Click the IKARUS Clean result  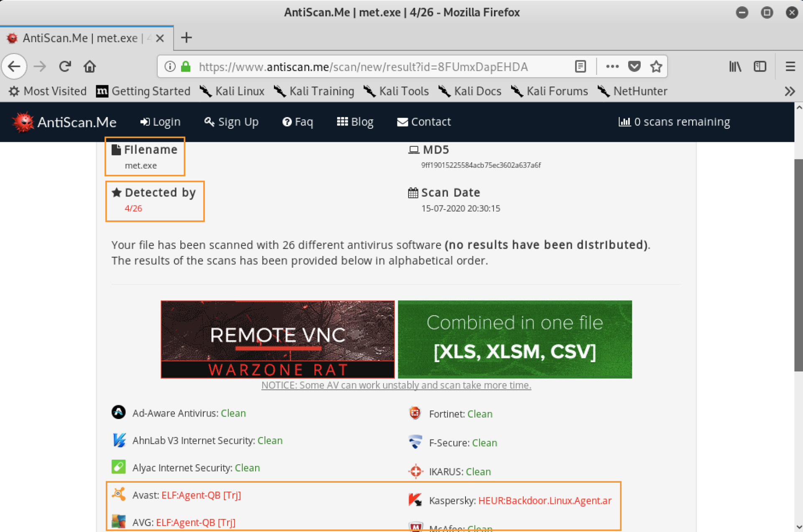click(x=478, y=472)
